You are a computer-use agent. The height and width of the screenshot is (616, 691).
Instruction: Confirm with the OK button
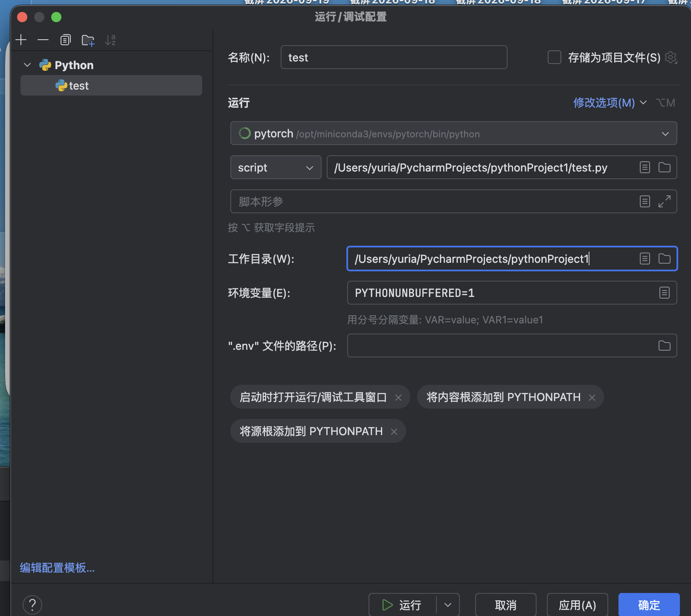point(649,605)
